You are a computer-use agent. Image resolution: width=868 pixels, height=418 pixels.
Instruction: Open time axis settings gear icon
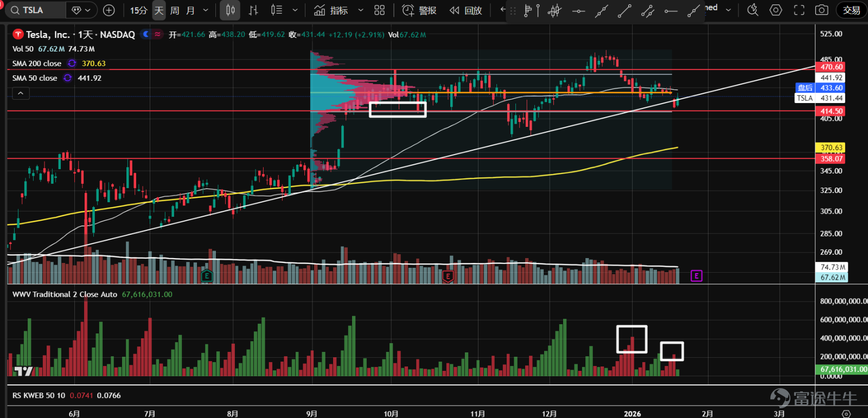click(846, 414)
